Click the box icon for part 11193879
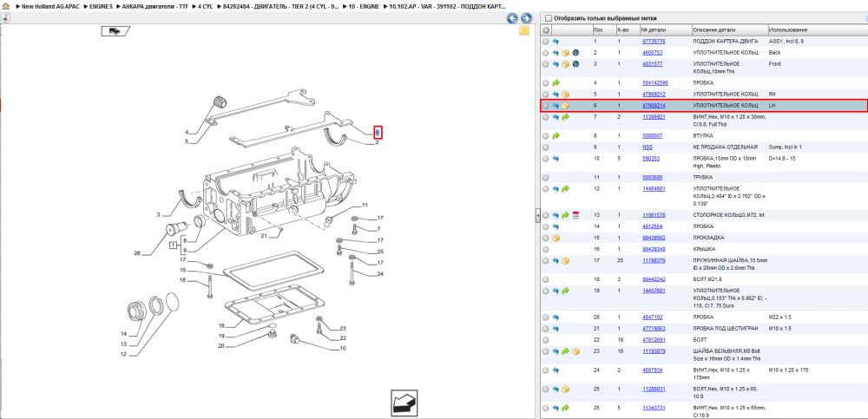868x419 pixels. click(575, 351)
